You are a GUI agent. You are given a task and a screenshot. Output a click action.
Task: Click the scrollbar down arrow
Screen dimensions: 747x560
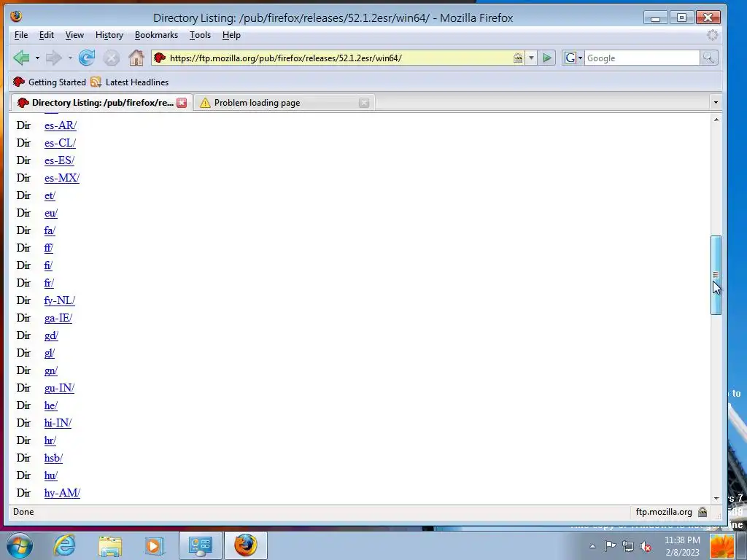[x=716, y=499]
